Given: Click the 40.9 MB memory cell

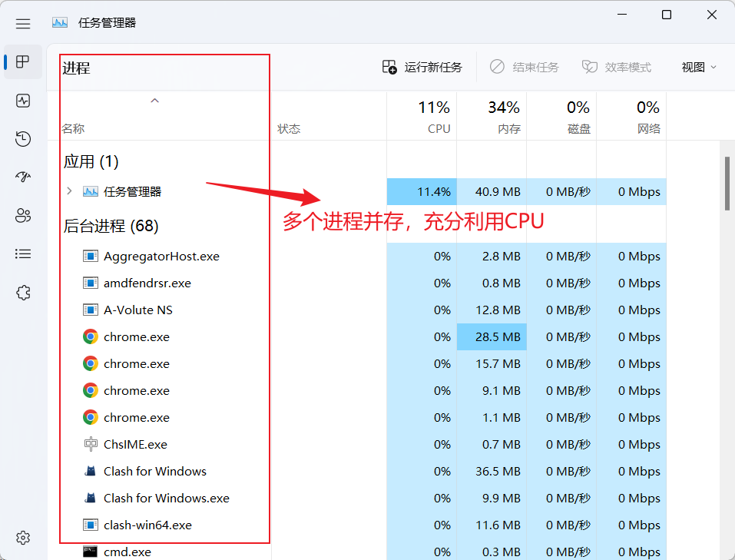Looking at the screenshot, I should (492, 191).
